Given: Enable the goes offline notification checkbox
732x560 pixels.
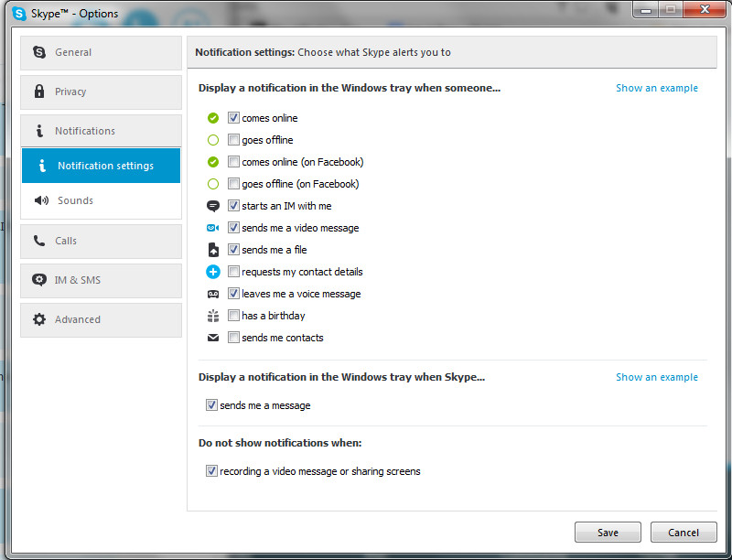Looking at the screenshot, I should click(234, 140).
